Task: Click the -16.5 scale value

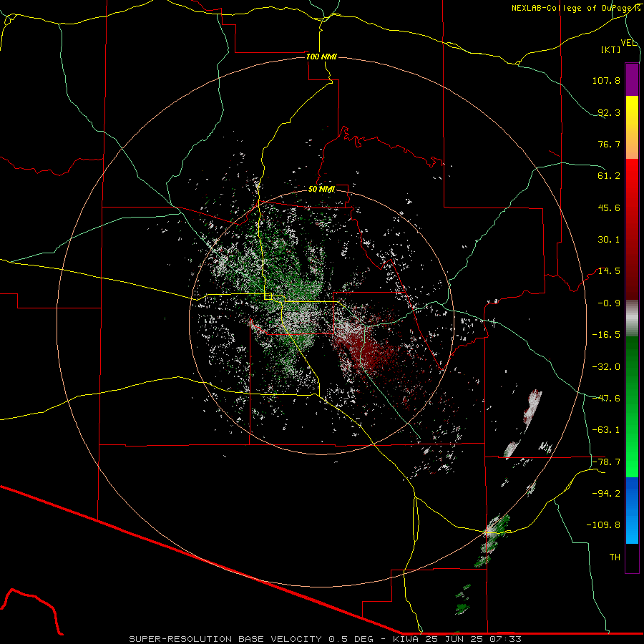Action: click(x=606, y=335)
